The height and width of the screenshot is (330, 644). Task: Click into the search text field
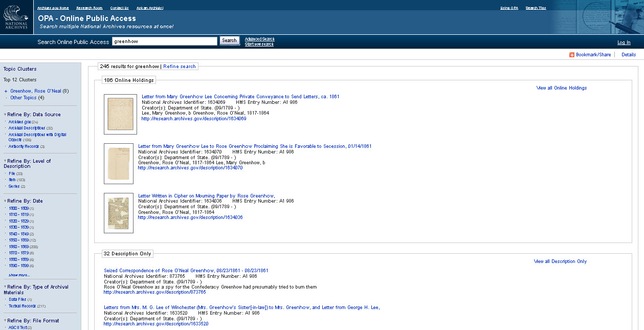[x=164, y=41]
